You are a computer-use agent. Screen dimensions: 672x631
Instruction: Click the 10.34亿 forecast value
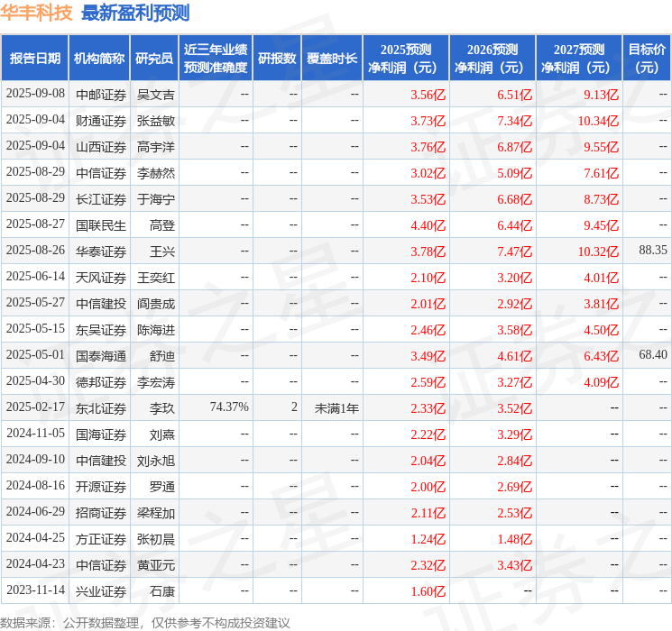598,121
